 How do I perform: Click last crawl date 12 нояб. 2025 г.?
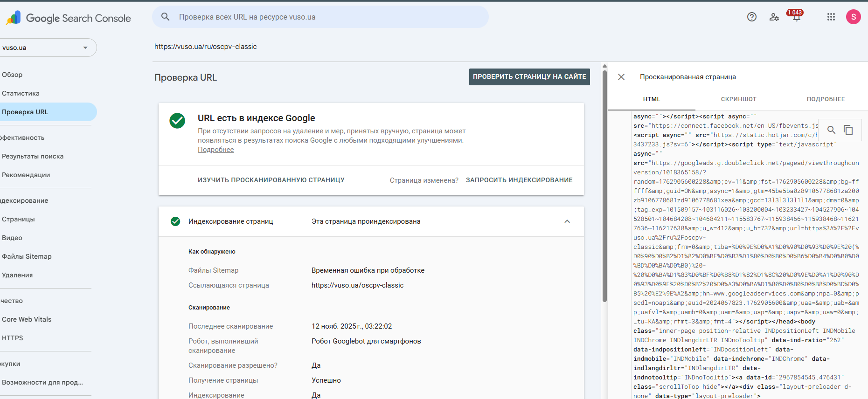[352, 326]
